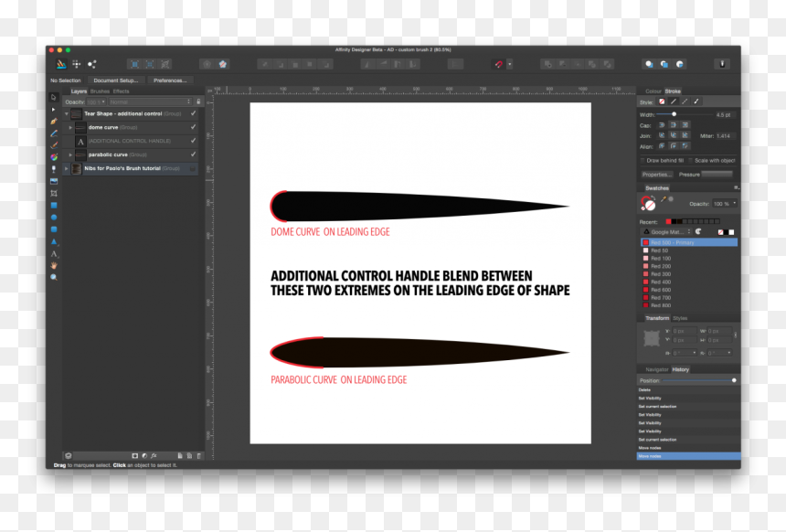Select the Place Image tool
This screenshot has width=786, height=532.
click(54, 182)
